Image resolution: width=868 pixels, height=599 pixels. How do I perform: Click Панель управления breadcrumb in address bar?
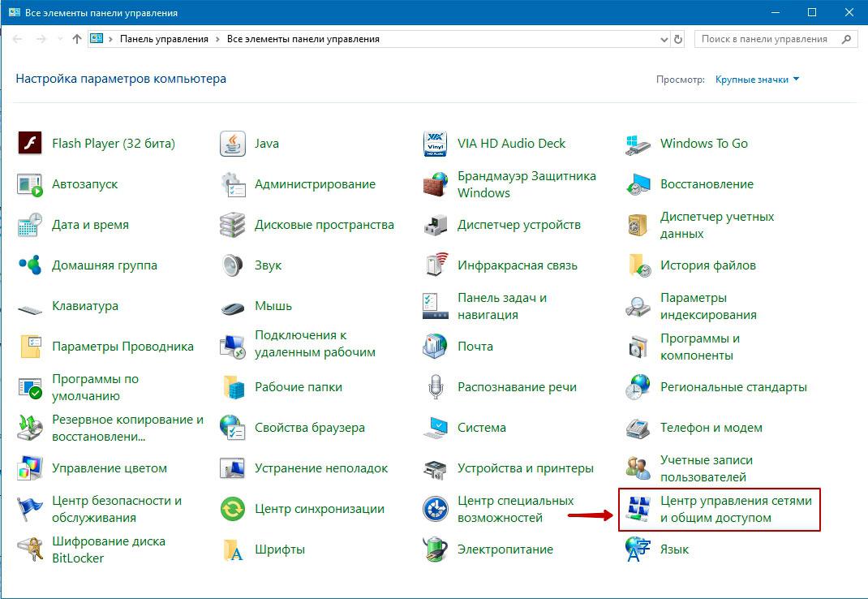pos(164,39)
